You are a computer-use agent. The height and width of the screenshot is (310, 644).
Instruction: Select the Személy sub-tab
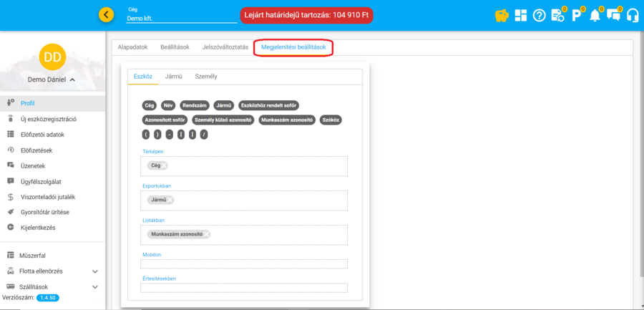[206, 76]
